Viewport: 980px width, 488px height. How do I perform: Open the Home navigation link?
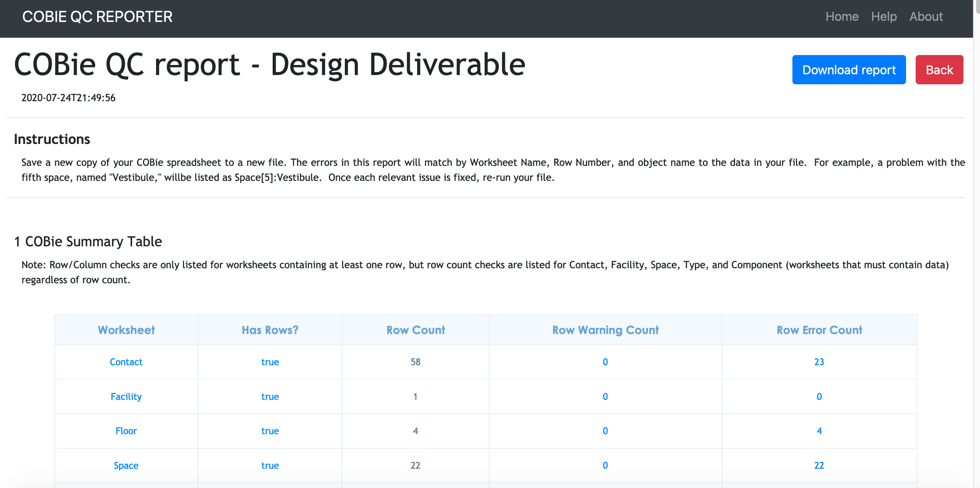coord(842,17)
